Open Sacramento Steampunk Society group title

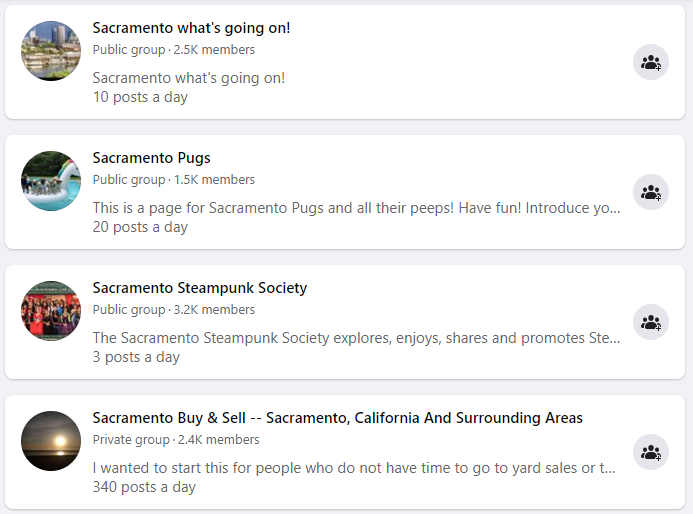[x=199, y=288]
